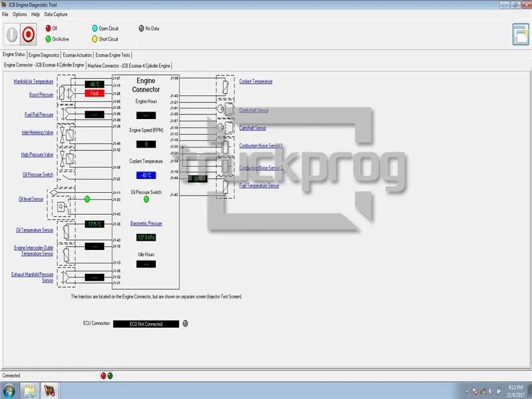Click the clock in system tray
Image resolution: width=532 pixels, height=399 pixels.
[x=515, y=391]
